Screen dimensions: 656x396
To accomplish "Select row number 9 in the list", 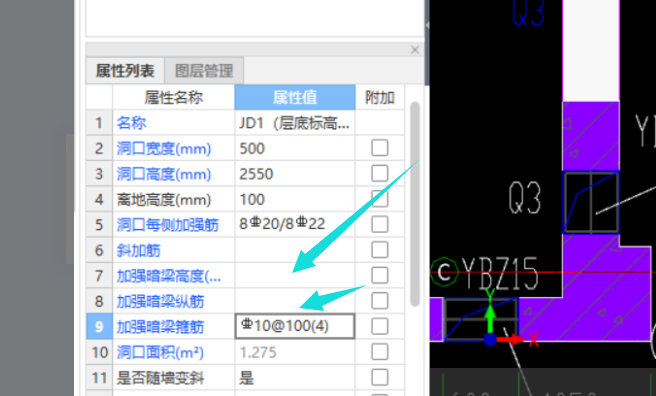I will pos(99,327).
